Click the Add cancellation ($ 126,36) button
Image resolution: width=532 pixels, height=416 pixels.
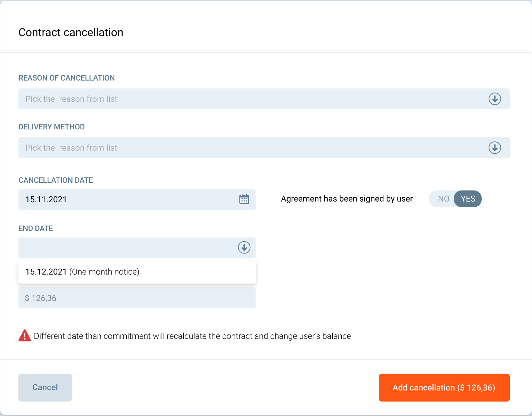pos(444,388)
